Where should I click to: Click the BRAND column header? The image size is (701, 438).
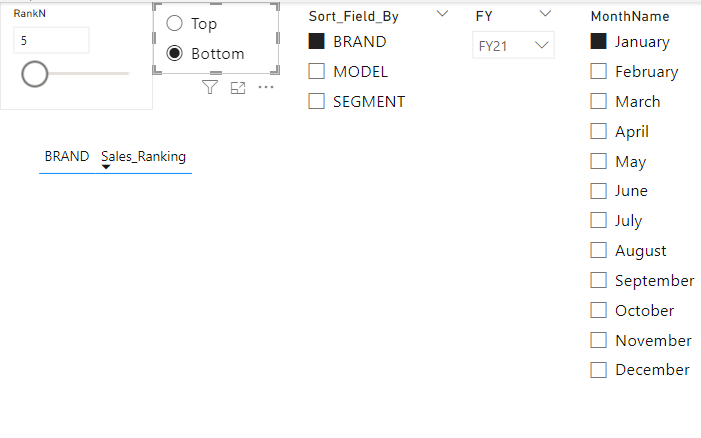click(67, 157)
